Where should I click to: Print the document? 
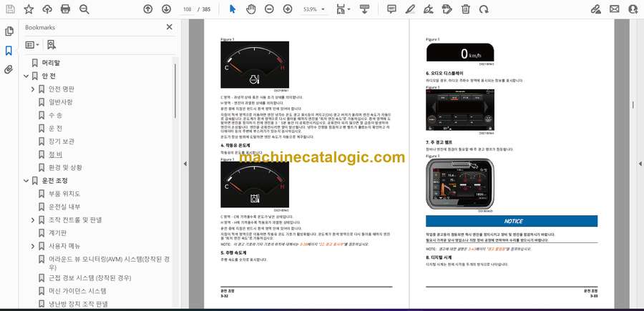(65, 9)
